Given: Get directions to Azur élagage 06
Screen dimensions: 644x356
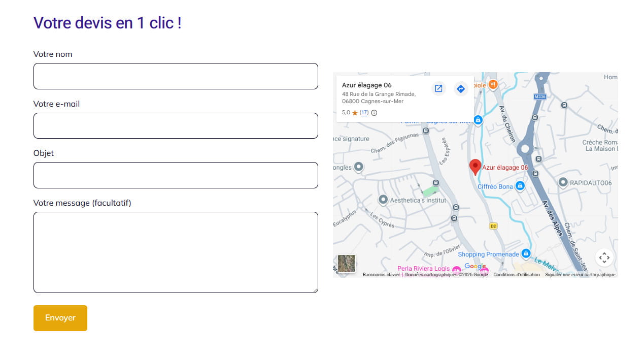Looking at the screenshot, I should coord(461,89).
